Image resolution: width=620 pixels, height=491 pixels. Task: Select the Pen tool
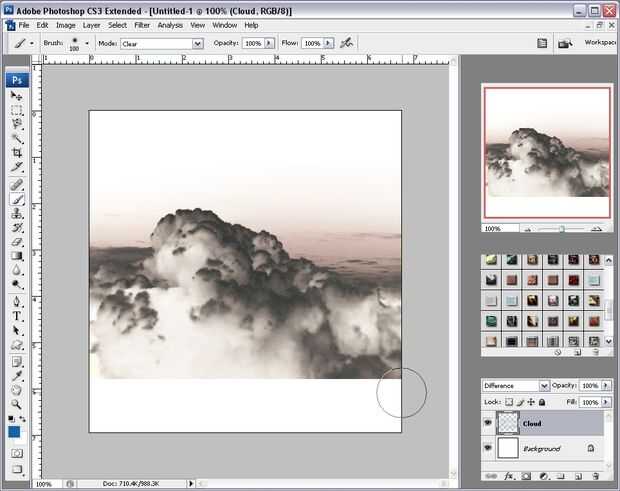tap(17, 301)
